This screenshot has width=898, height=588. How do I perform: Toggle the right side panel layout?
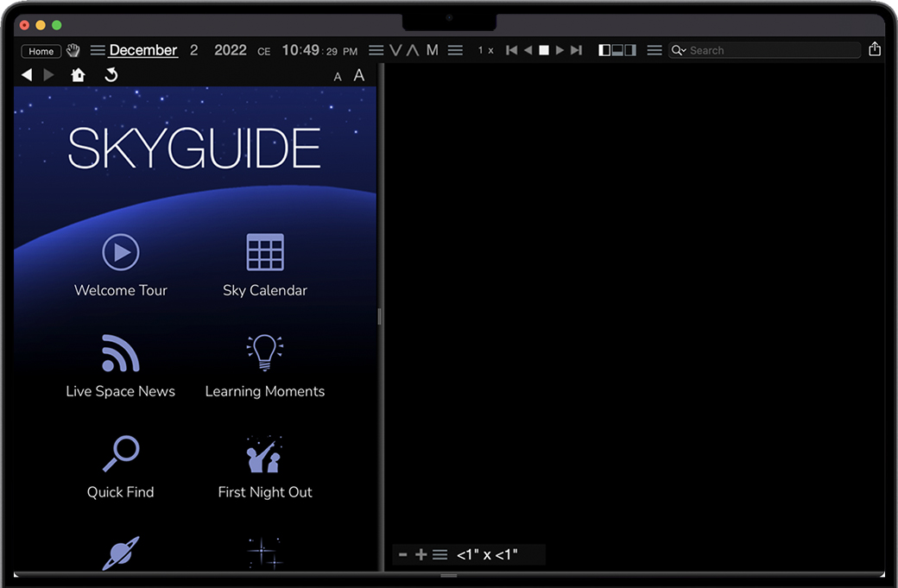pyautogui.click(x=630, y=50)
